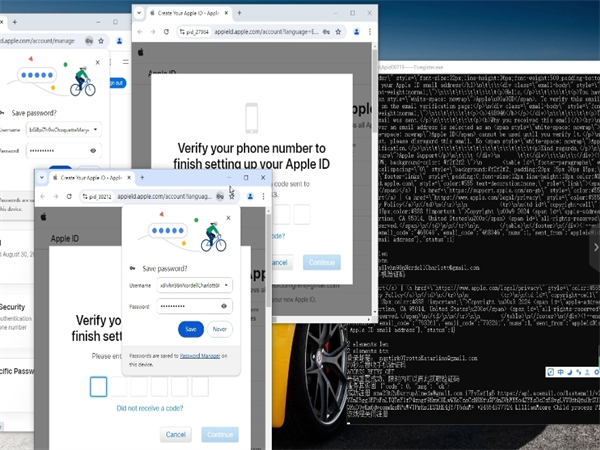The image size is (600, 450).
Task: Click profile avatar icon in front Chrome window
Action: click(250, 197)
